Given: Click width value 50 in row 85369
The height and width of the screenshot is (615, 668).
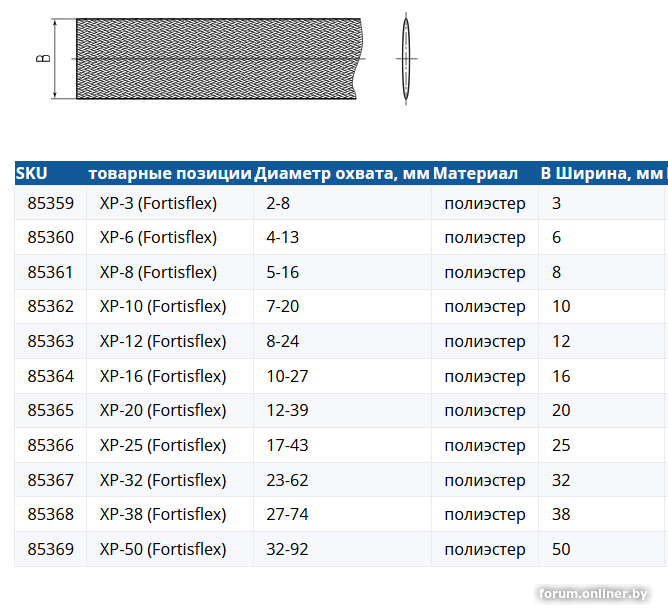Looking at the screenshot, I should [x=561, y=549].
